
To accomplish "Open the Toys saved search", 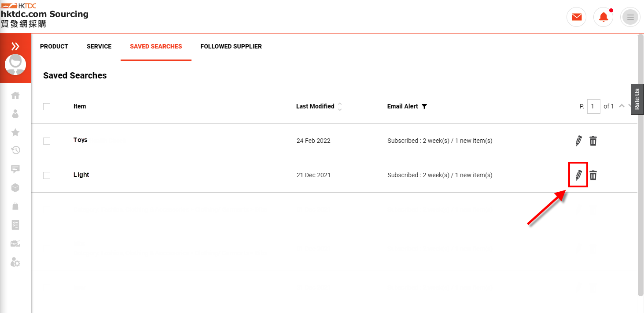I will tap(81, 140).
